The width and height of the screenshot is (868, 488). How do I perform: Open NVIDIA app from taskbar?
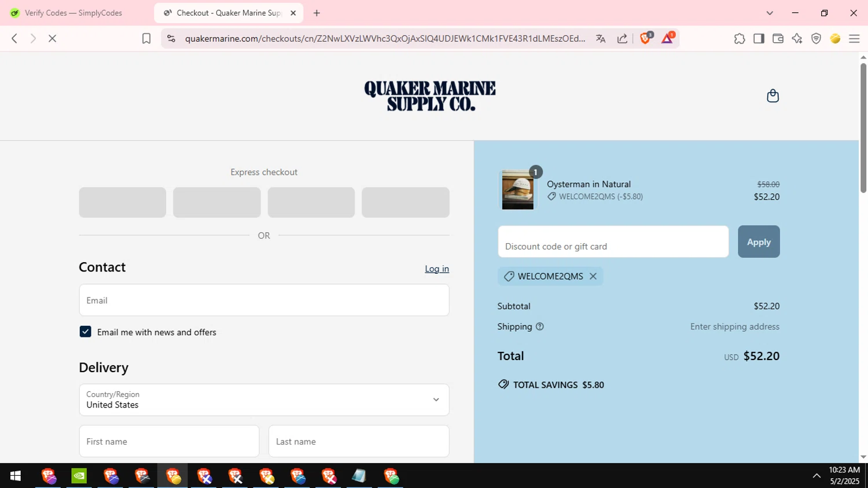point(79,476)
